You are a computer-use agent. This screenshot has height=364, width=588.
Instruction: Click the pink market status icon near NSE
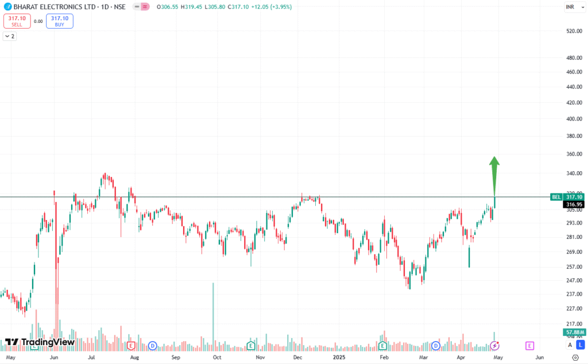pyautogui.click(x=145, y=7)
